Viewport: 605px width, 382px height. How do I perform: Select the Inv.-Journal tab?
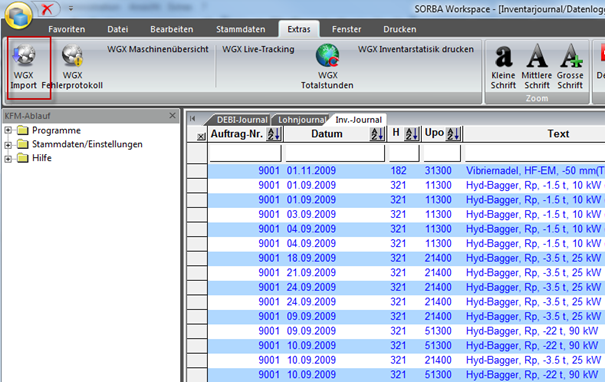click(358, 120)
